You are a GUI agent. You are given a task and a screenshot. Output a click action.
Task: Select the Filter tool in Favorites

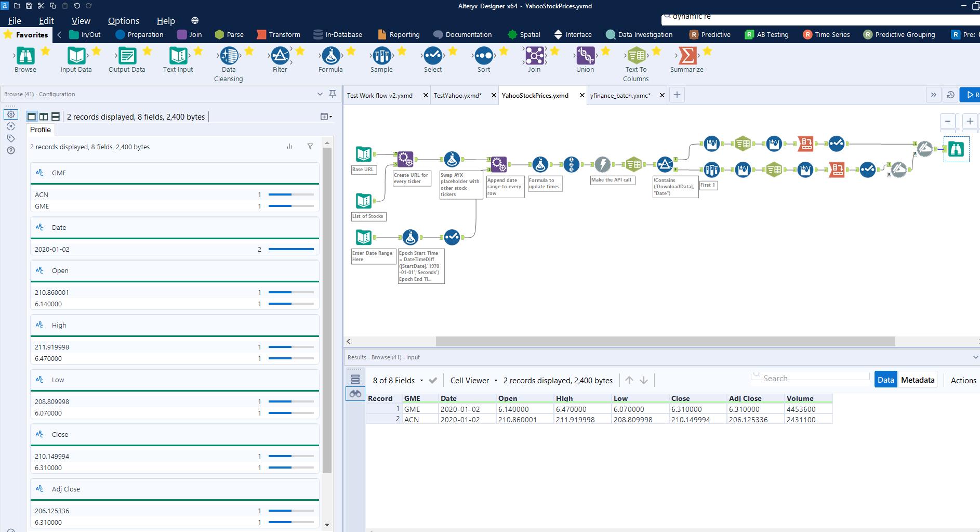[280, 56]
